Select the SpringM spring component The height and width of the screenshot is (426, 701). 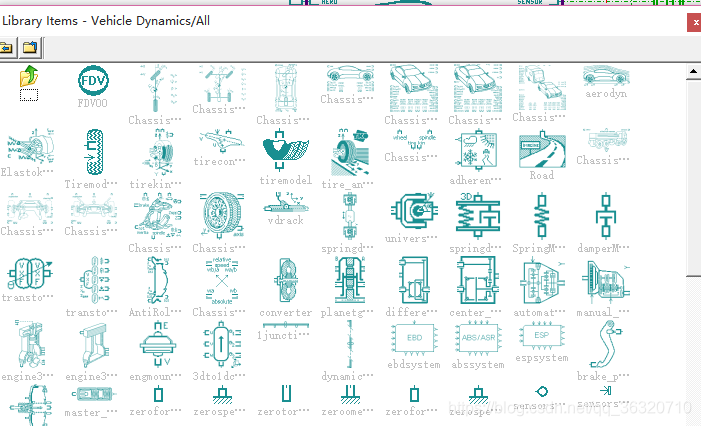(542, 215)
